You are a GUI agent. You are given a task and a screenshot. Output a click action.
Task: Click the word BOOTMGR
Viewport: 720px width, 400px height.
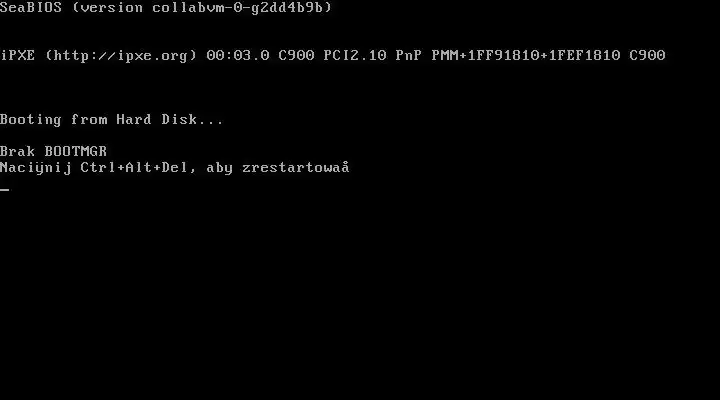[76, 151]
